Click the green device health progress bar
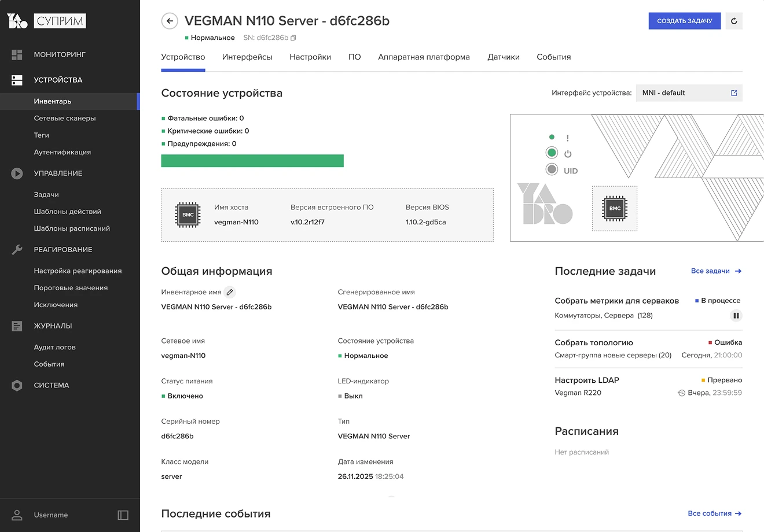 252,161
